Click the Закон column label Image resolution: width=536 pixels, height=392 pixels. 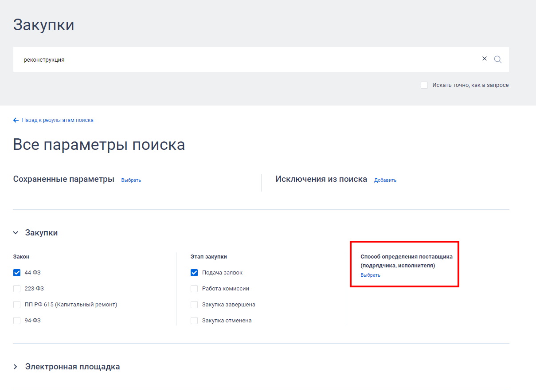pyautogui.click(x=21, y=257)
